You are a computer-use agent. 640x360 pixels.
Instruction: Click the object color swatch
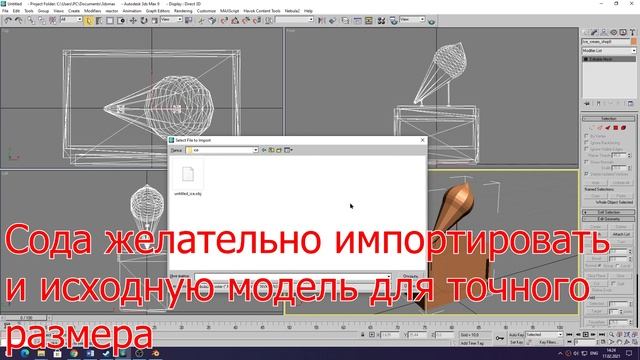coord(634,42)
